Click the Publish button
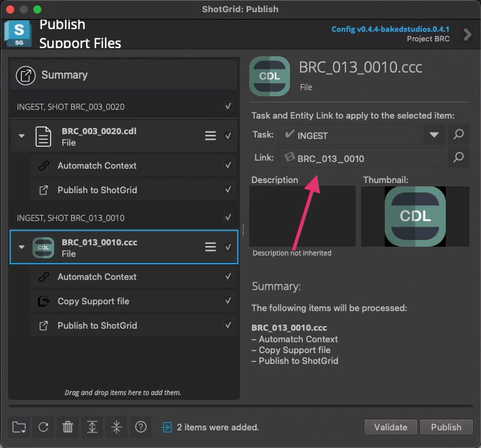The image size is (481, 448). (x=446, y=427)
